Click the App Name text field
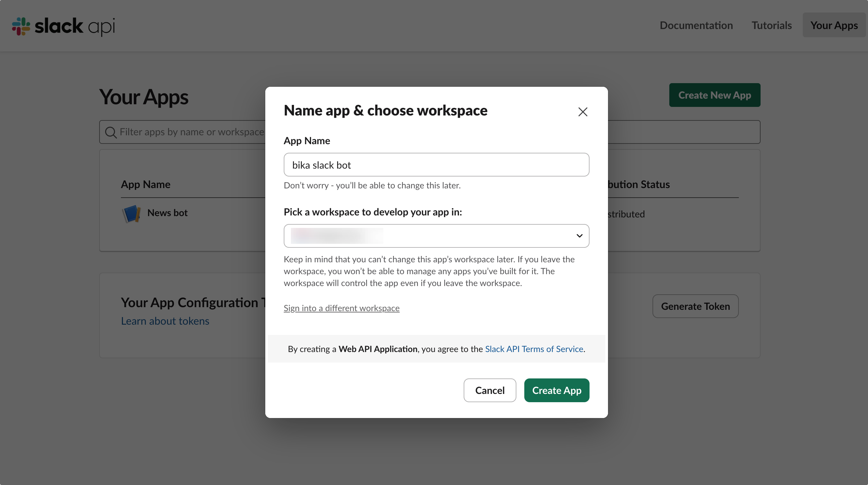The width and height of the screenshot is (868, 485). point(436,165)
